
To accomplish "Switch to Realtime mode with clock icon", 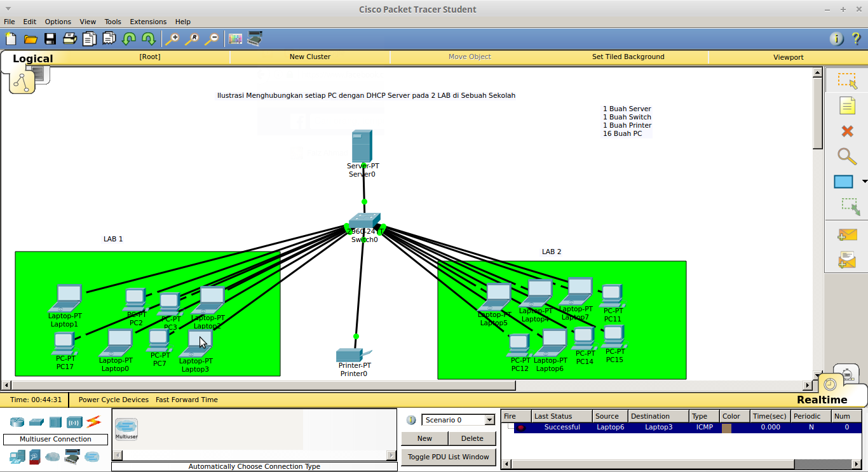I will coord(831,385).
